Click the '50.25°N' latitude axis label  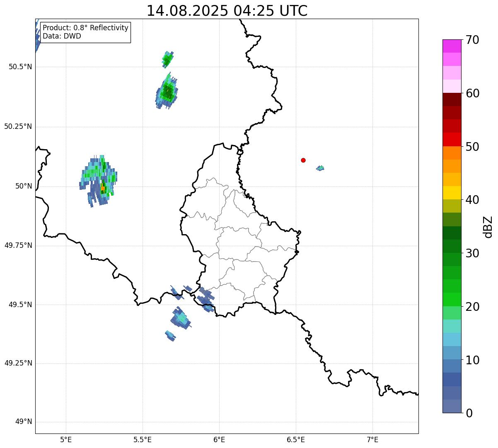click(x=18, y=126)
